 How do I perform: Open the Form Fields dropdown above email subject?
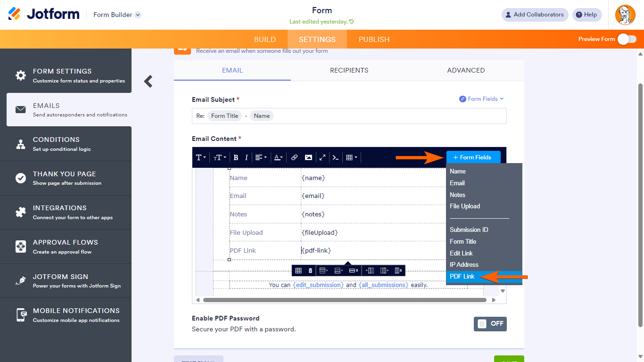click(482, 99)
